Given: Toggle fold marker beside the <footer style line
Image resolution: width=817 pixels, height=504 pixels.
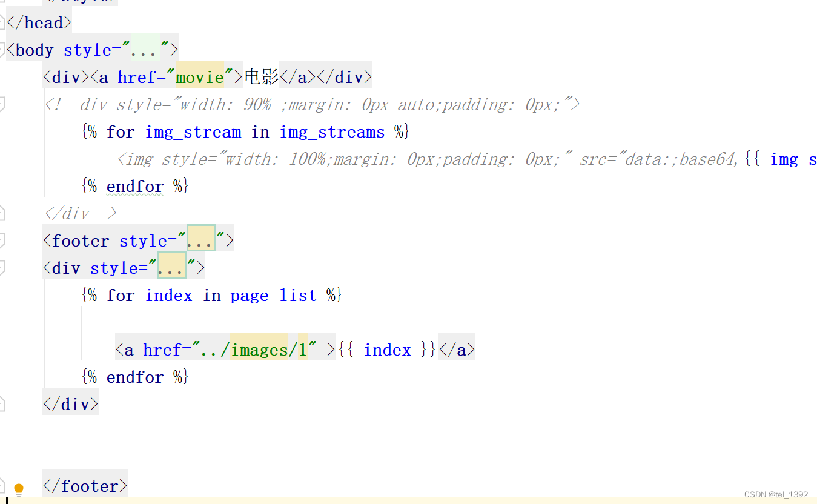Looking at the screenshot, I should tap(2, 240).
